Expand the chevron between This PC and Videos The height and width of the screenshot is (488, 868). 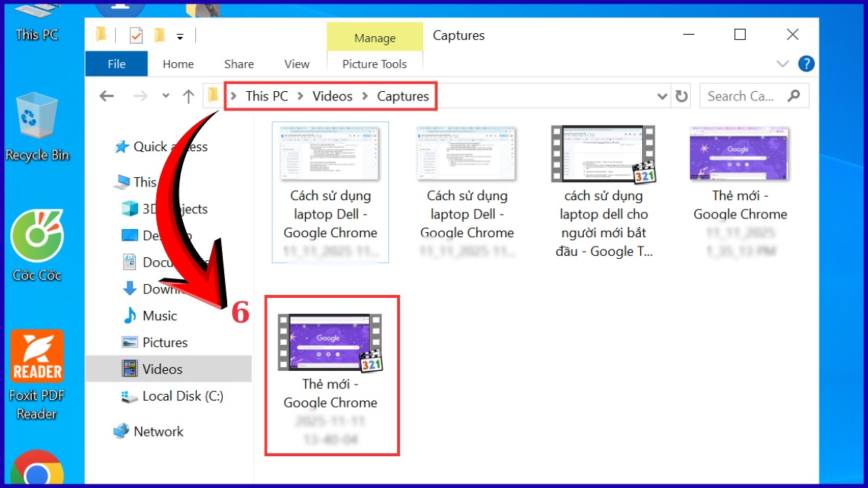click(x=300, y=96)
